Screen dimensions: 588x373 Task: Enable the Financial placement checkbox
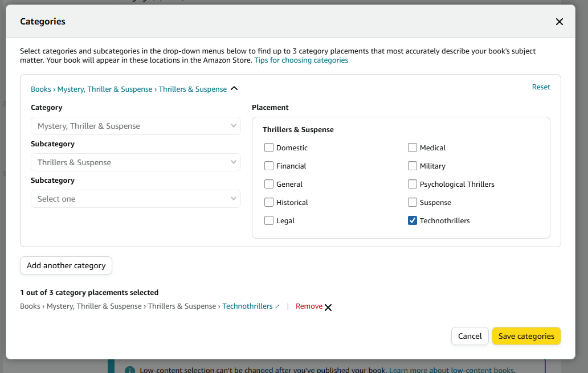(269, 166)
